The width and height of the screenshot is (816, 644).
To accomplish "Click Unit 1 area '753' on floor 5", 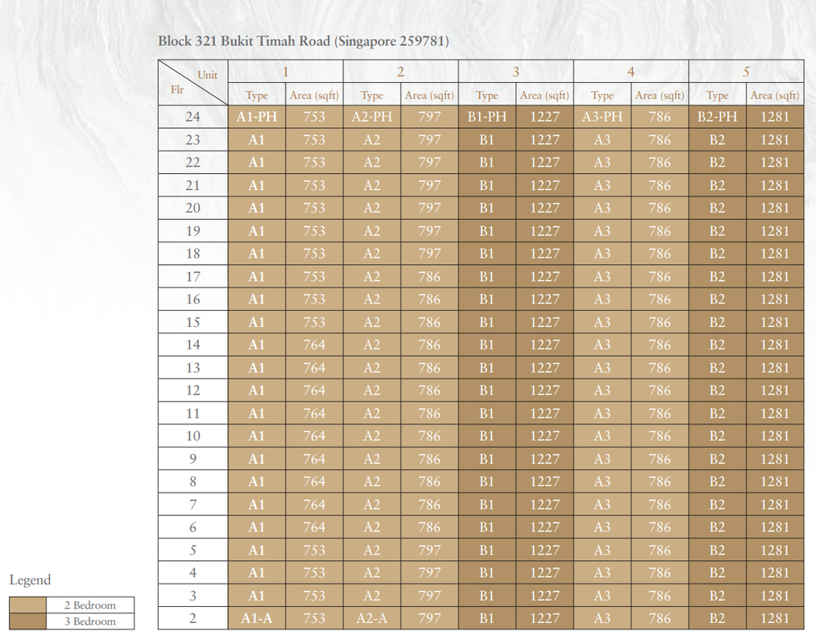I will pyautogui.click(x=314, y=550).
